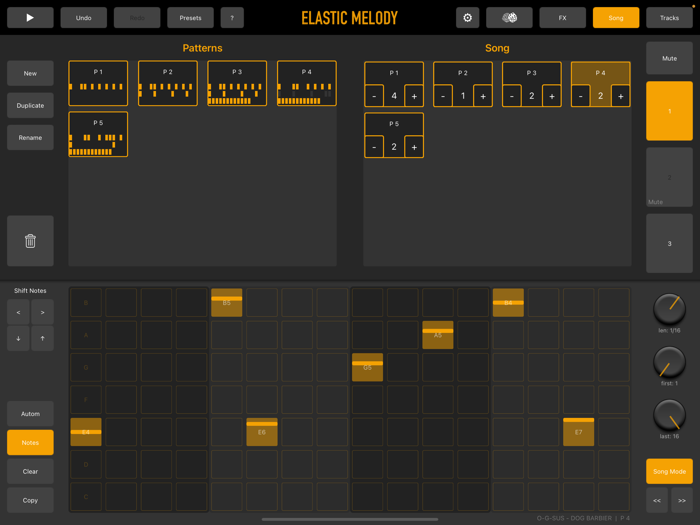Tap the dice randomize icon
Viewport: 700px width, 525px height.
click(509, 18)
